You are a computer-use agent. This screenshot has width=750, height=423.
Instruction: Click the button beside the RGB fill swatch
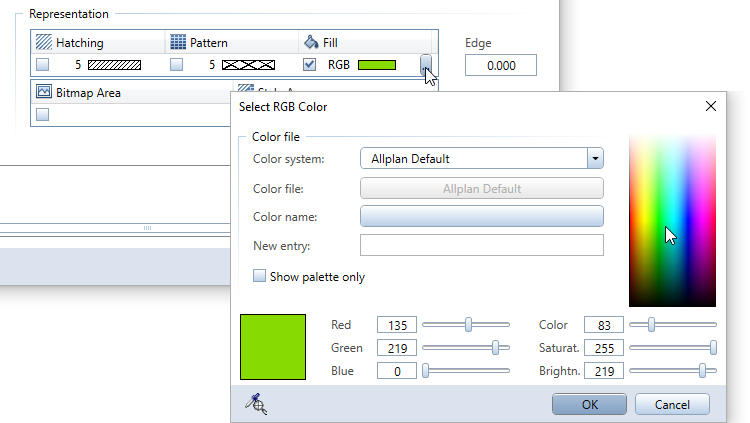[427, 65]
